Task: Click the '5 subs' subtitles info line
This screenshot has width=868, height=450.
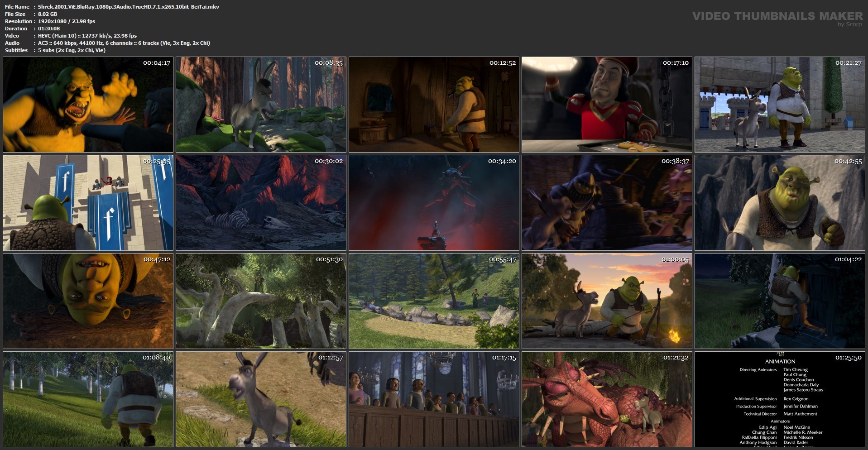Action: [72, 50]
